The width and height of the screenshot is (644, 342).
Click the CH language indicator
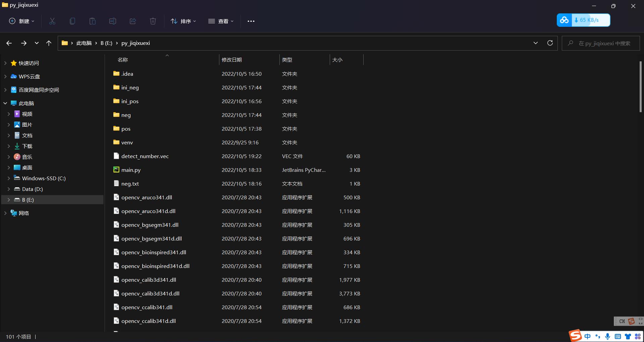click(622, 321)
